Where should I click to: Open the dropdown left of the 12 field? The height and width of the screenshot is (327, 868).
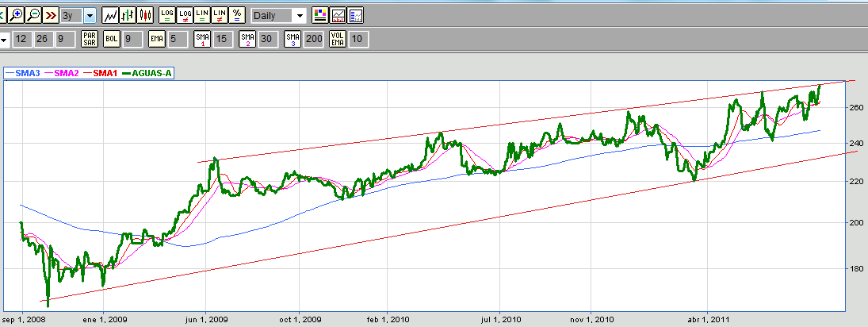[4, 38]
